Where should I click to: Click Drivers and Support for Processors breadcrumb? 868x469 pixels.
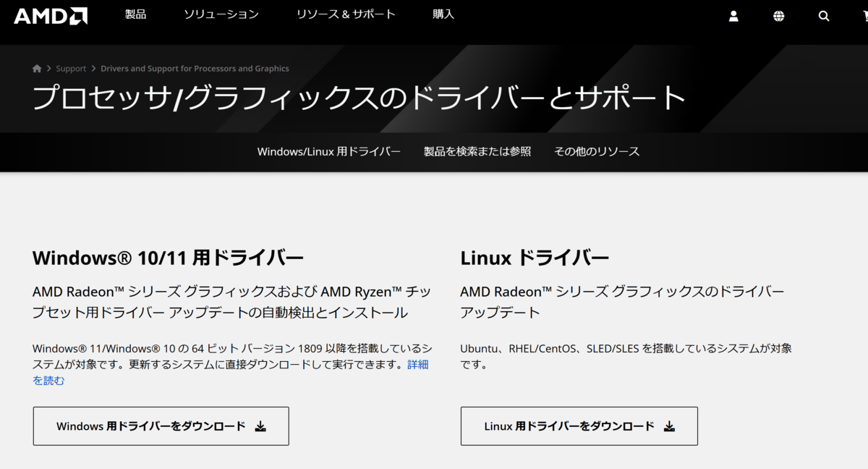195,69
